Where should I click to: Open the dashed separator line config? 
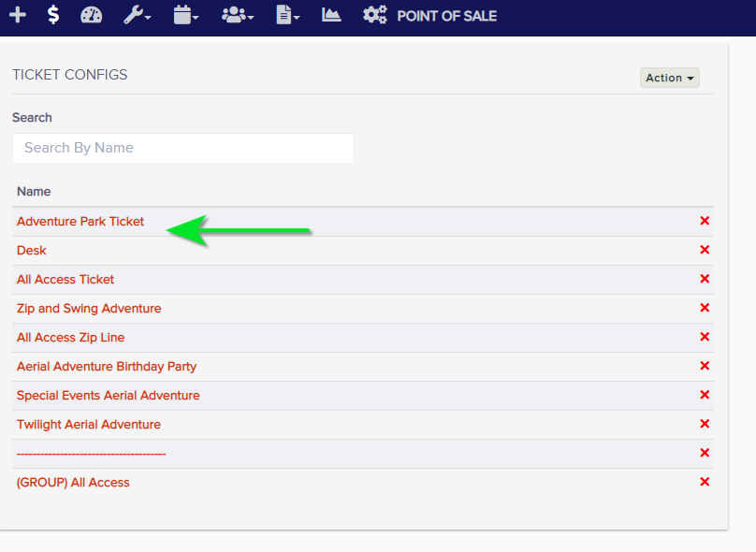pyautogui.click(x=91, y=454)
